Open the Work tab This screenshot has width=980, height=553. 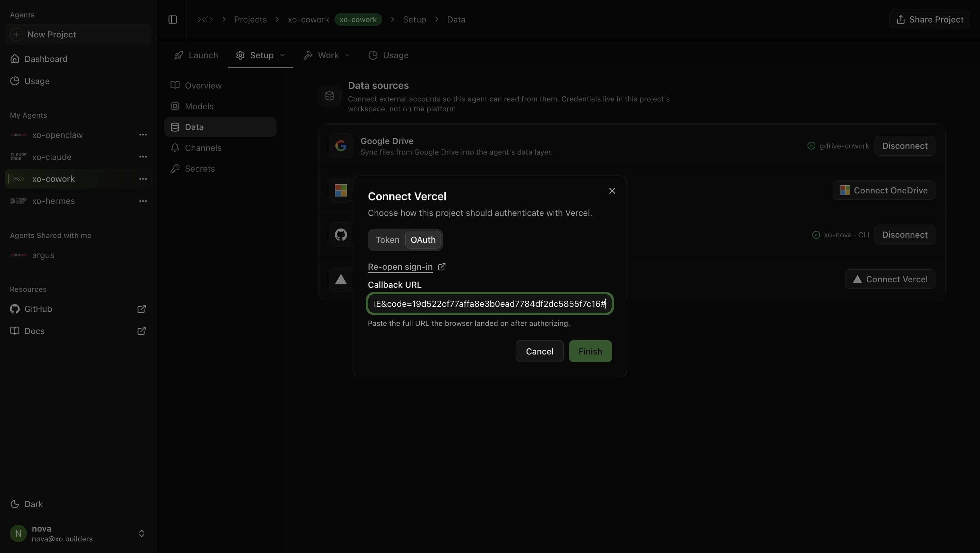click(326, 55)
